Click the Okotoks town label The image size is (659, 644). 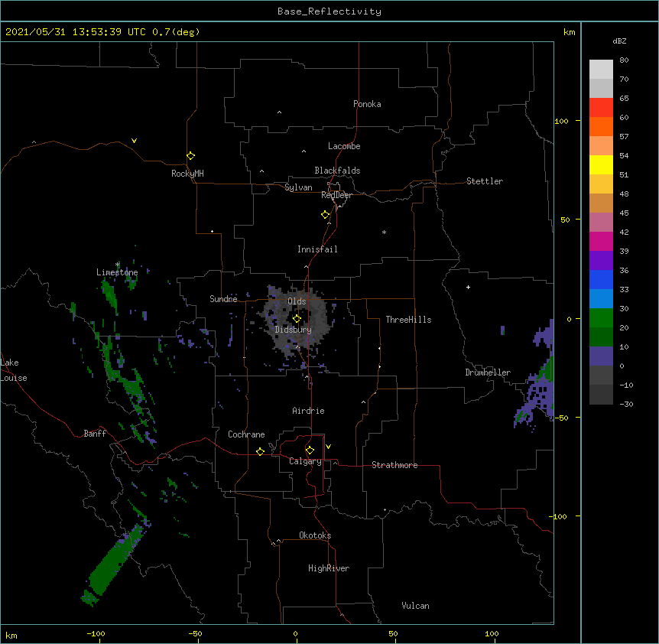pyautogui.click(x=315, y=535)
